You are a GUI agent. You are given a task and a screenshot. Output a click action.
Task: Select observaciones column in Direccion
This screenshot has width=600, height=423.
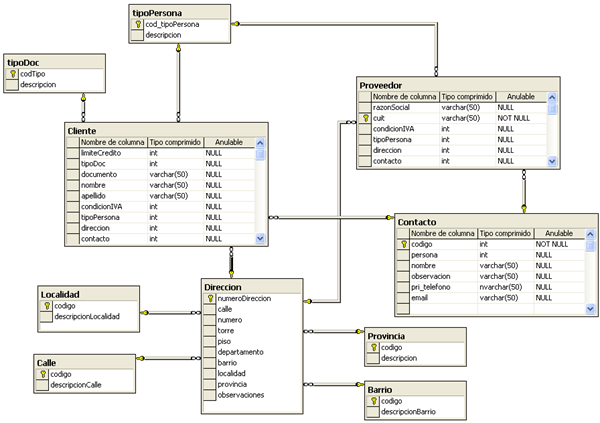pos(252,395)
